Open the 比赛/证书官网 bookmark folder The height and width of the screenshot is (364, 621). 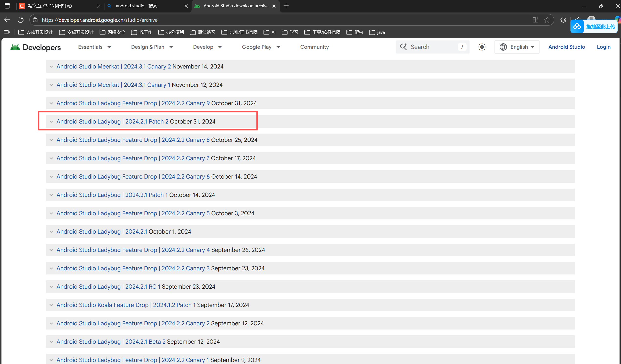pos(240,32)
